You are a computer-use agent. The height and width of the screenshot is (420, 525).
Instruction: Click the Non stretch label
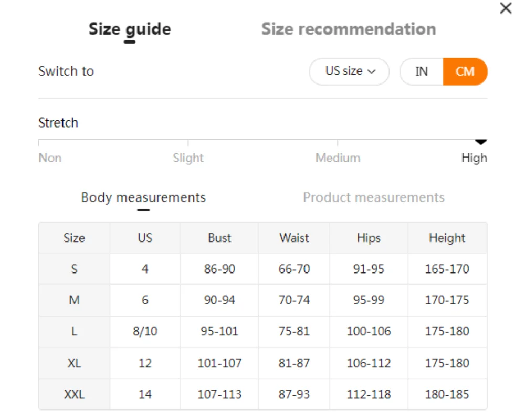pos(50,157)
